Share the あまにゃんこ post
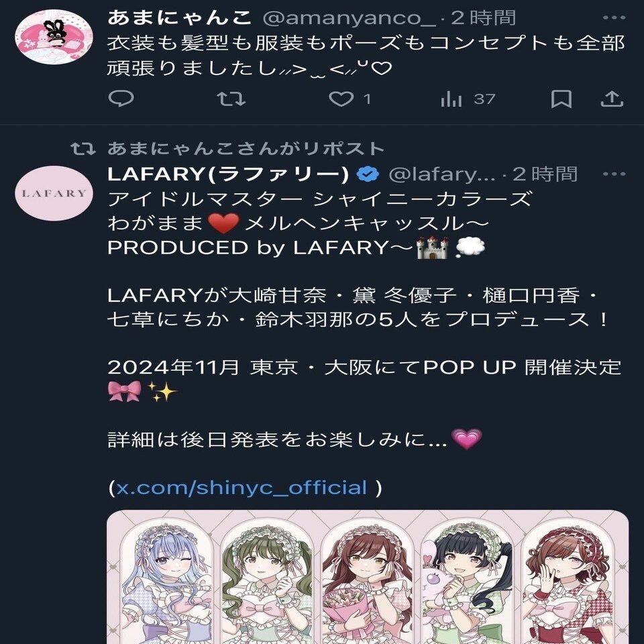The image size is (644, 644). click(x=612, y=99)
